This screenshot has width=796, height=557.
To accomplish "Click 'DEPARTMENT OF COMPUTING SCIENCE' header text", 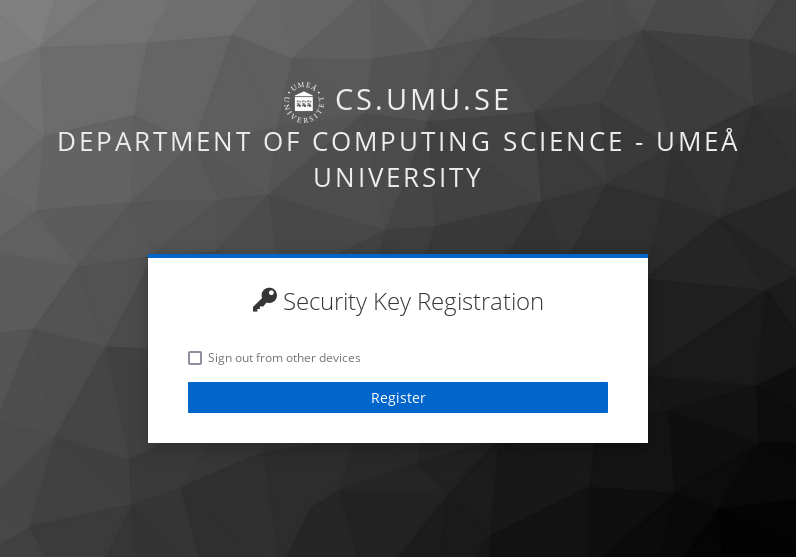I will pos(340,142).
